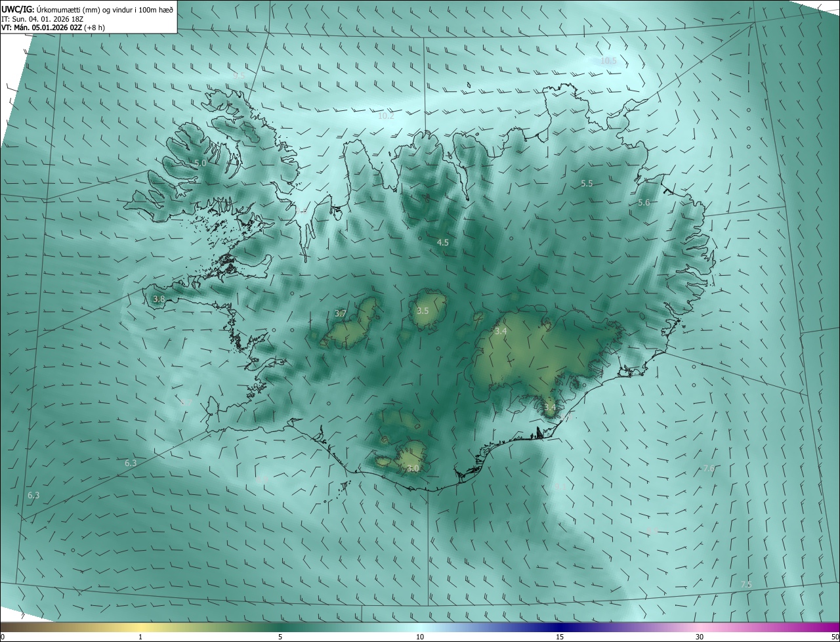
Task: Select the 3.8 label on the Snæfellsnes peninsula
Action: (159, 299)
